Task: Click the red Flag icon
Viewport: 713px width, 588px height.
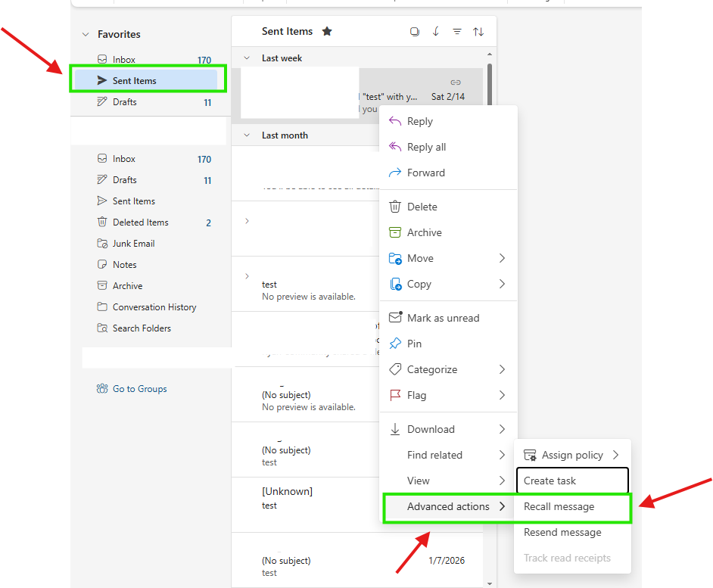Action: [x=395, y=395]
